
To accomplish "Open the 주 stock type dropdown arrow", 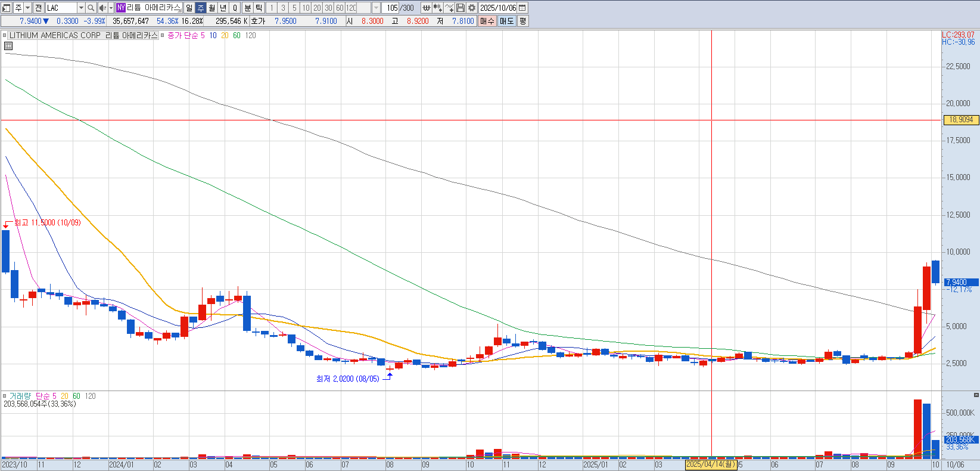I will pos(27,8).
